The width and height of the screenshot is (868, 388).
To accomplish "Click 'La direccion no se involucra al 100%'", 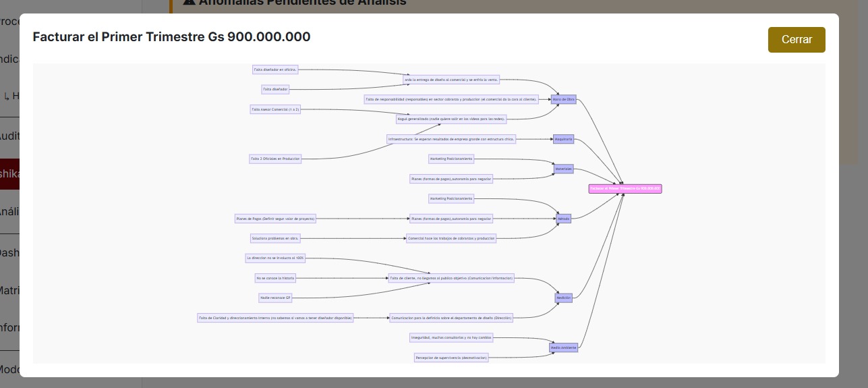I will coord(275,258).
